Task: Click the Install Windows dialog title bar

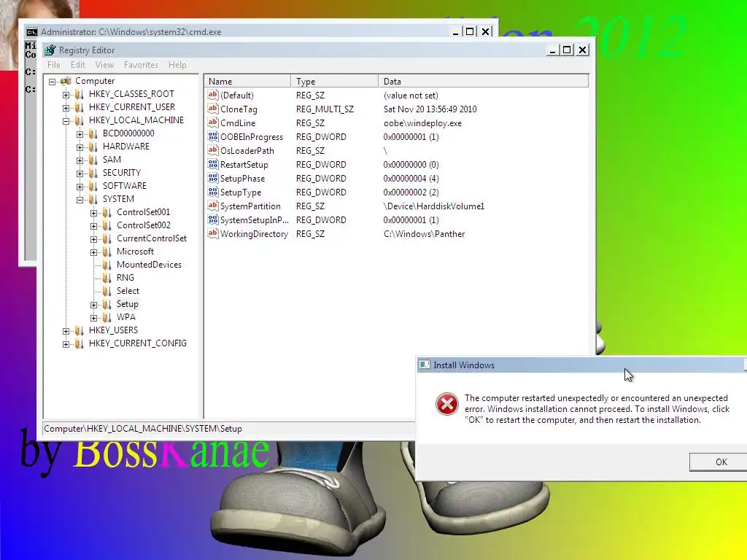Action: [x=581, y=365]
